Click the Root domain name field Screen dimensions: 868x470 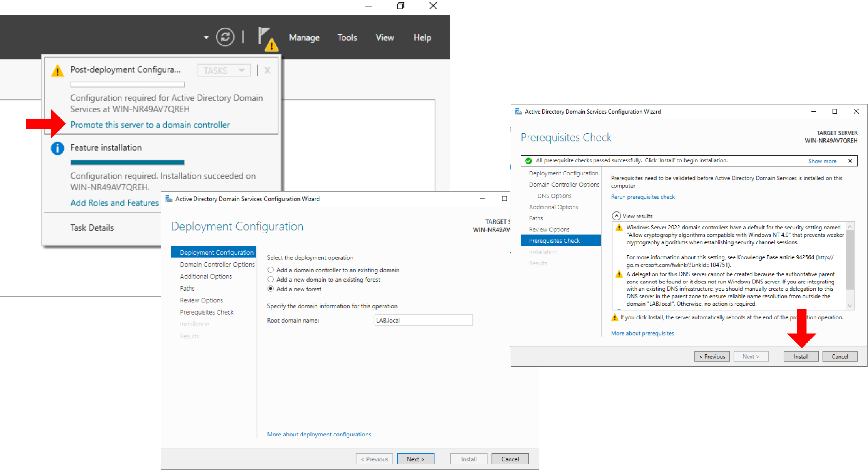pyautogui.click(x=423, y=320)
